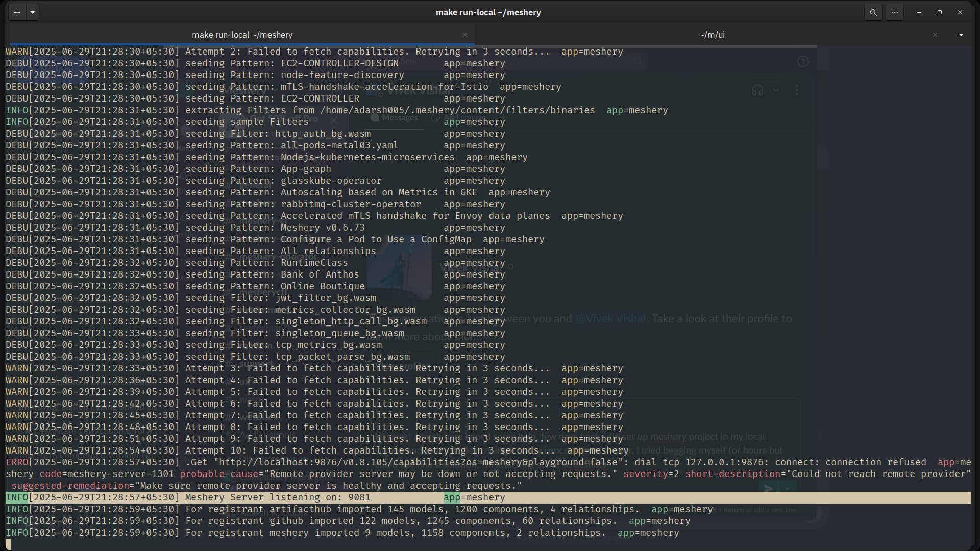Select the Messages tab in background window
The width and height of the screenshot is (980, 551).
click(394, 118)
